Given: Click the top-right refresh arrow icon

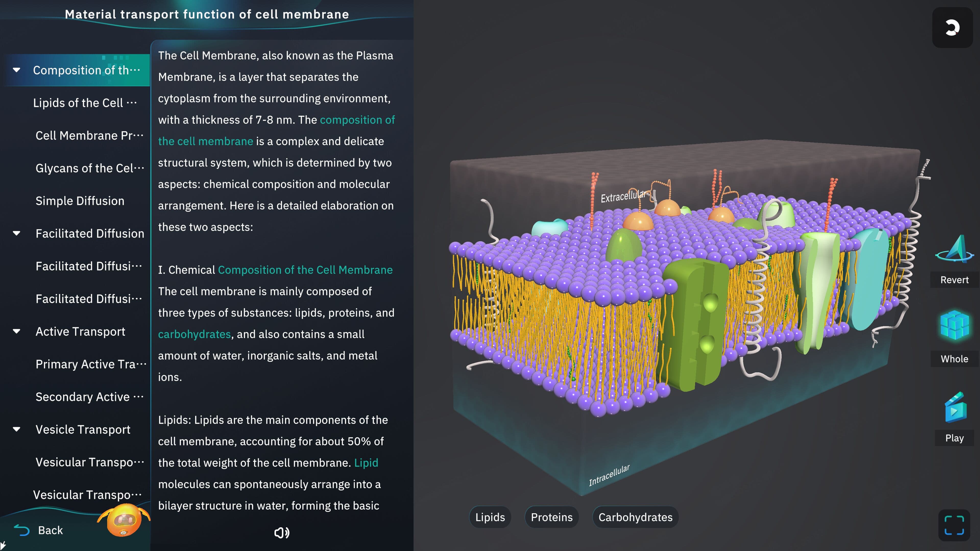Looking at the screenshot, I should 952,27.
